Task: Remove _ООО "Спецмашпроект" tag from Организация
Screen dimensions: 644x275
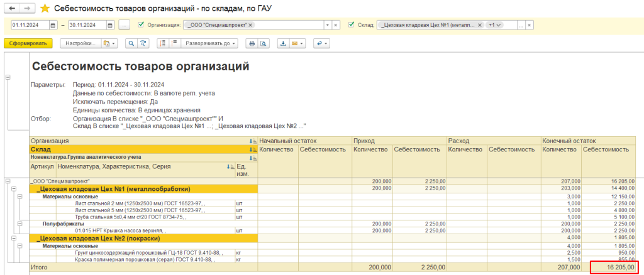Action: [x=250, y=25]
